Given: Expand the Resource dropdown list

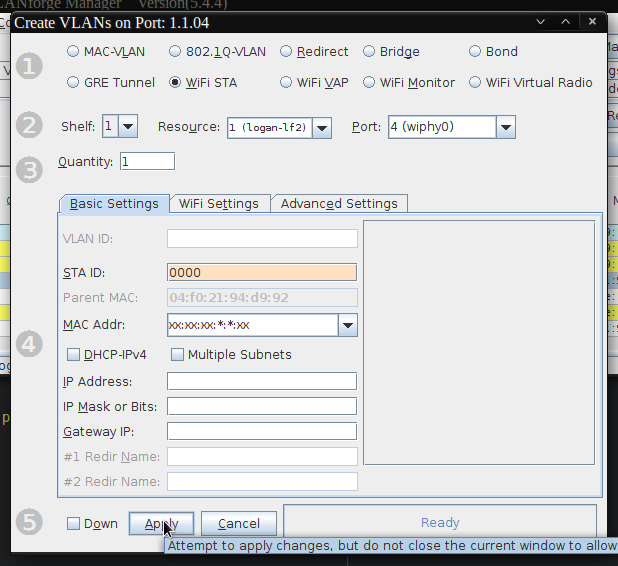Looking at the screenshot, I should [x=322, y=127].
